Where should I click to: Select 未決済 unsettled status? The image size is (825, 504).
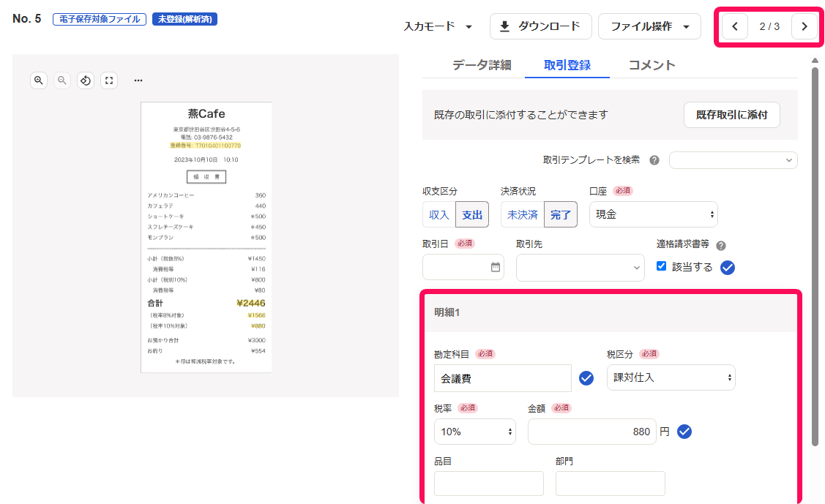(523, 214)
